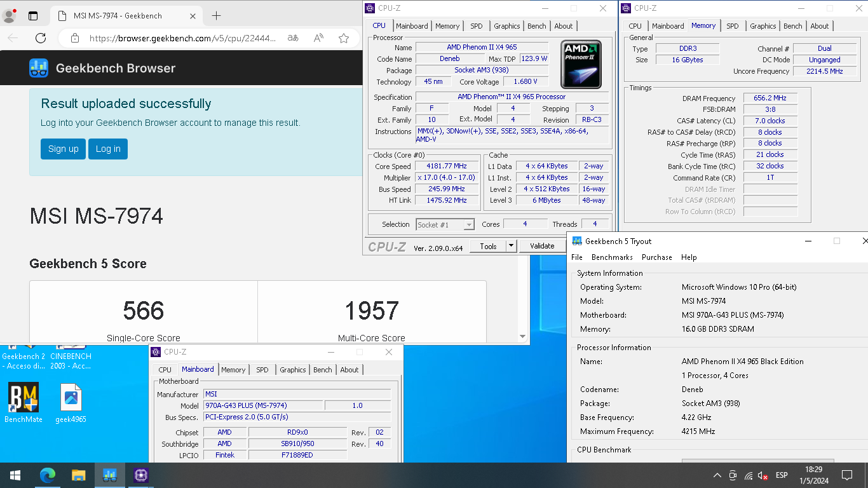Open Bench tab in CPU-Z CPU window
Viewport: 868px width, 488px height.
coord(537,26)
